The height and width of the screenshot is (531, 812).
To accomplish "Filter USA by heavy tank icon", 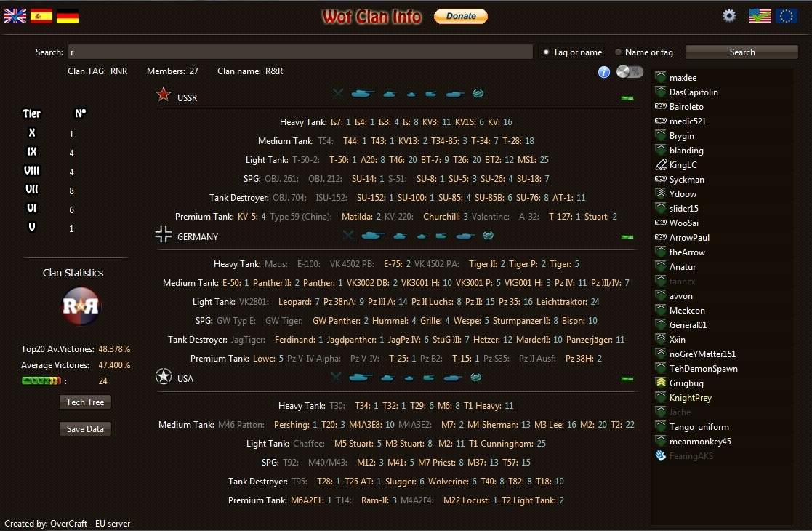I will click(x=361, y=378).
